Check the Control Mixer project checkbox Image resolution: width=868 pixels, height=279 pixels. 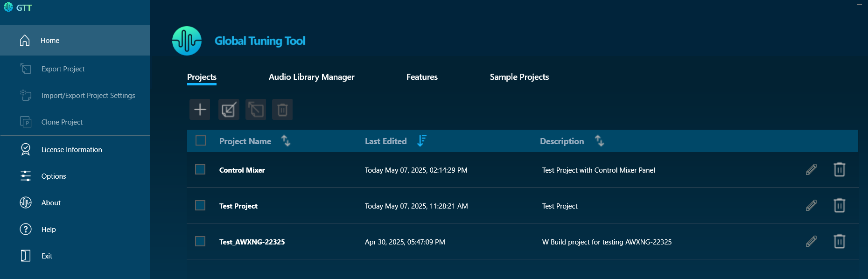tap(200, 169)
